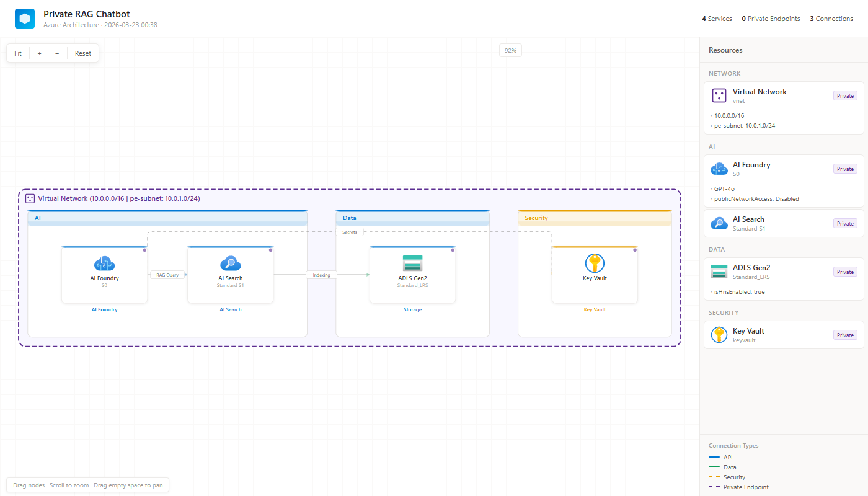
Task: Click the "keyvault" name under Key Vault card
Action: point(744,340)
